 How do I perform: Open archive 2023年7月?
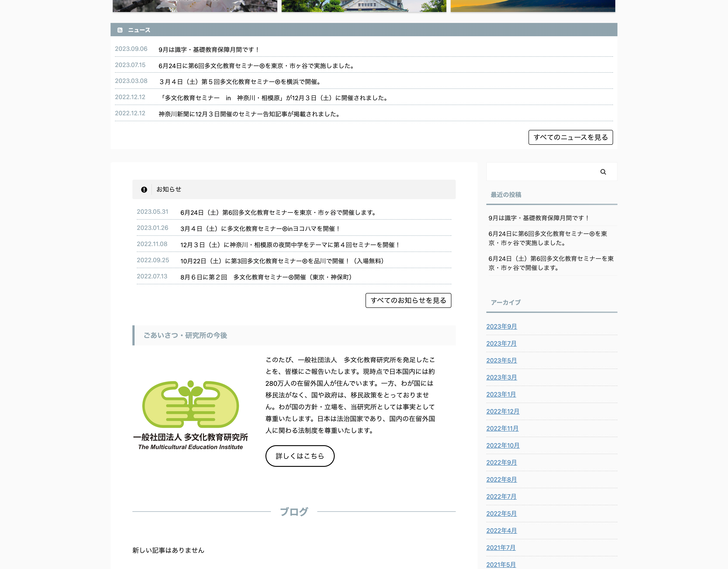501,343
